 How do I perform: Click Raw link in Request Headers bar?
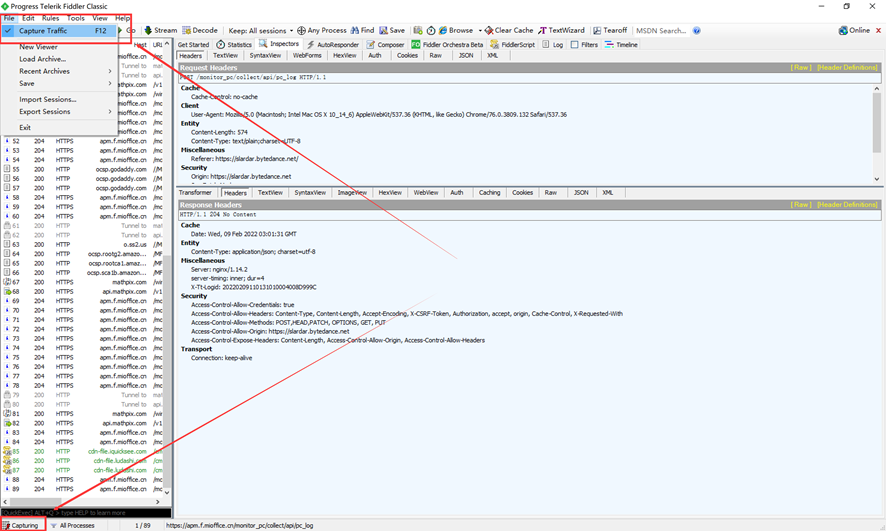tap(801, 68)
